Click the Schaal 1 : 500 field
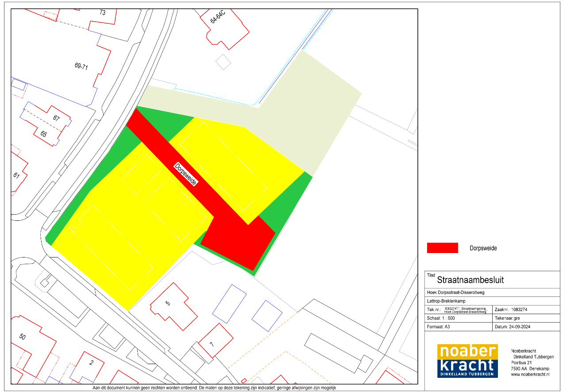563x392 pixels. (458, 318)
